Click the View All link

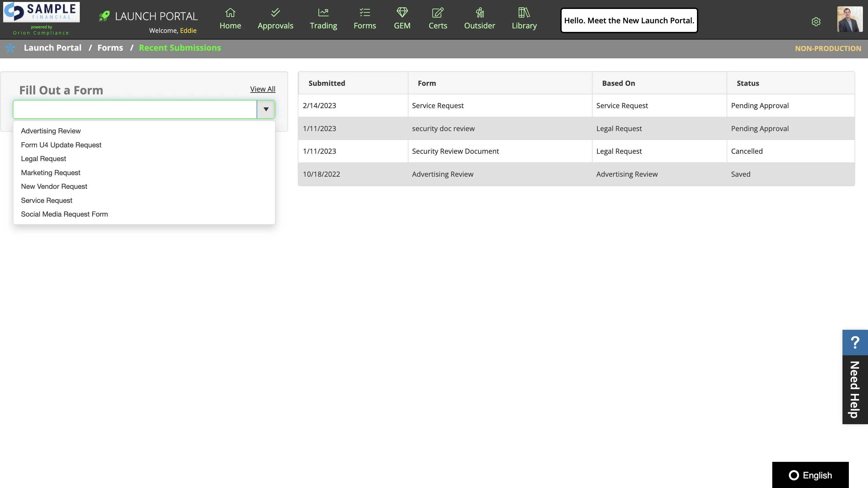[x=263, y=89]
